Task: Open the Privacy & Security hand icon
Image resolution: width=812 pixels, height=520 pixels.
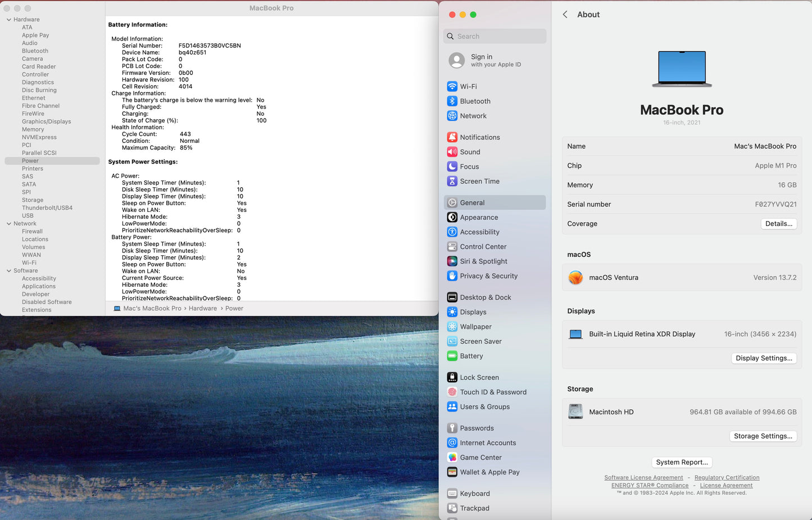Action: 452,275
